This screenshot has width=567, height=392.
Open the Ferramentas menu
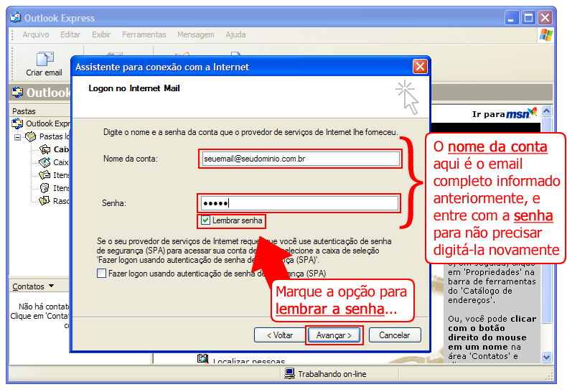click(144, 34)
